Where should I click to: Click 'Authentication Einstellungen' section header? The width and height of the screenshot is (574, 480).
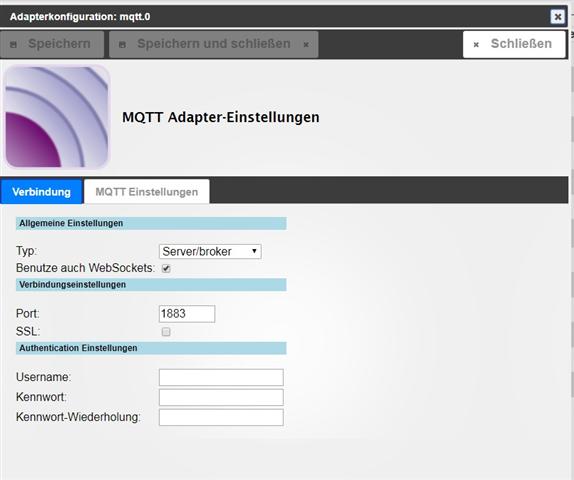coord(151,348)
